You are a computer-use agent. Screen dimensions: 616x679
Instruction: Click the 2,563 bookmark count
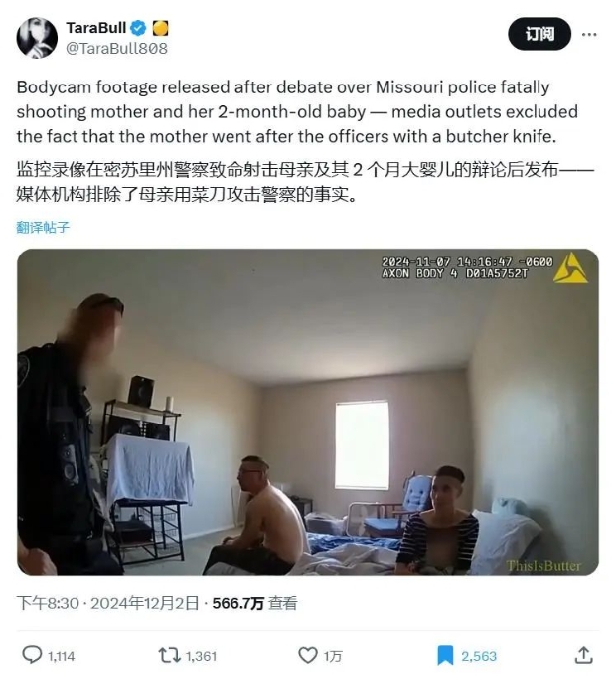tap(479, 656)
